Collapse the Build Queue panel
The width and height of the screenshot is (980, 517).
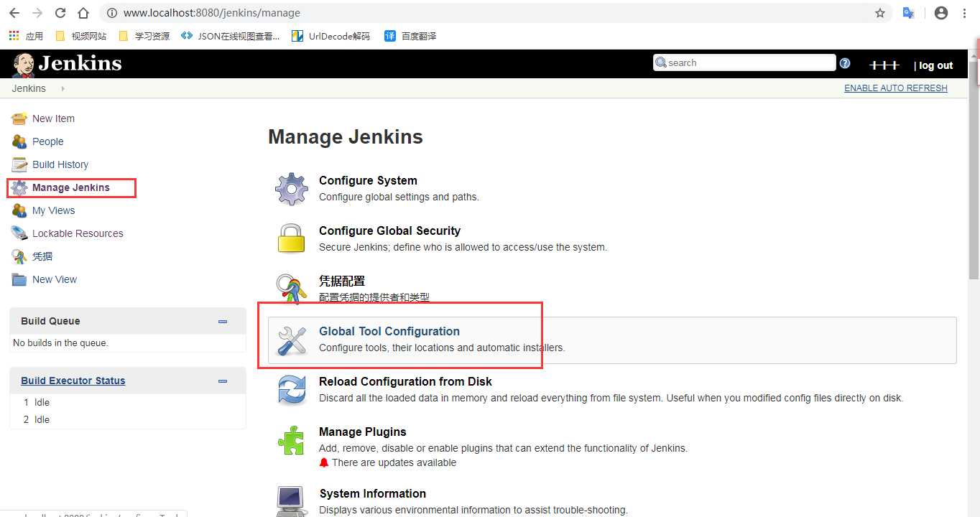[x=223, y=322]
